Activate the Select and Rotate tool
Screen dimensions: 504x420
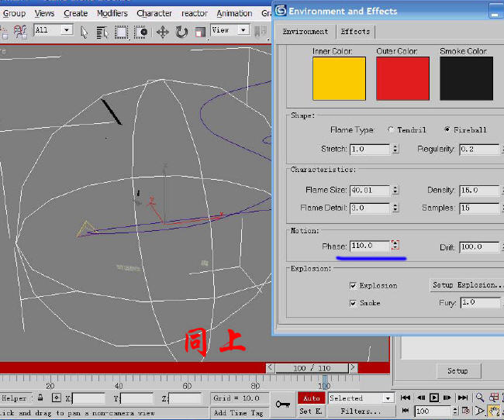point(181,32)
